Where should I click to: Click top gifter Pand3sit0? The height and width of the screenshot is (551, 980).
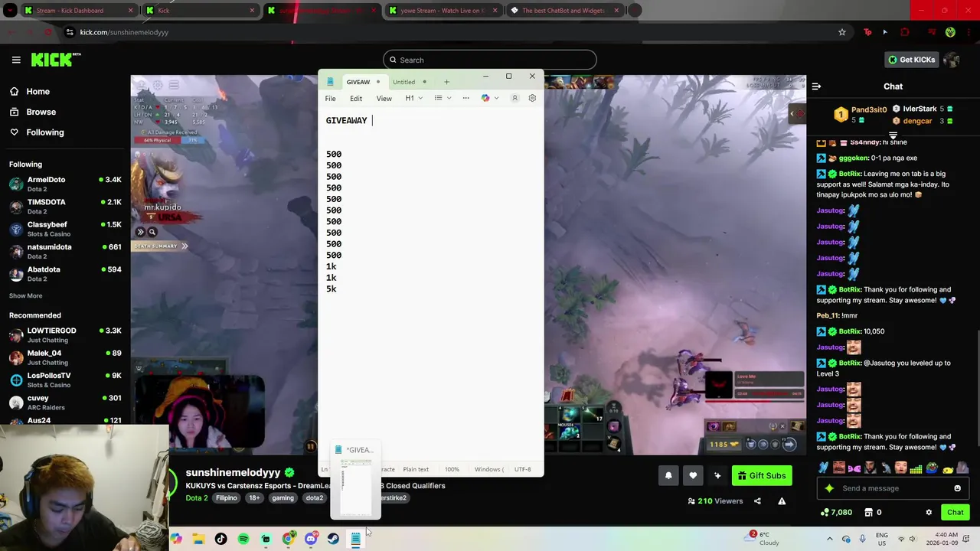click(x=861, y=114)
